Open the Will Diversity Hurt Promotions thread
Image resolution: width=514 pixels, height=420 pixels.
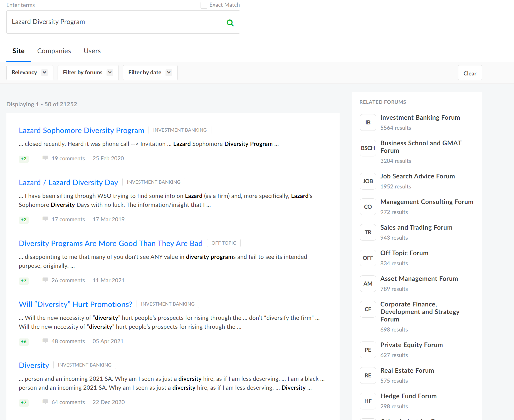pyautogui.click(x=75, y=304)
